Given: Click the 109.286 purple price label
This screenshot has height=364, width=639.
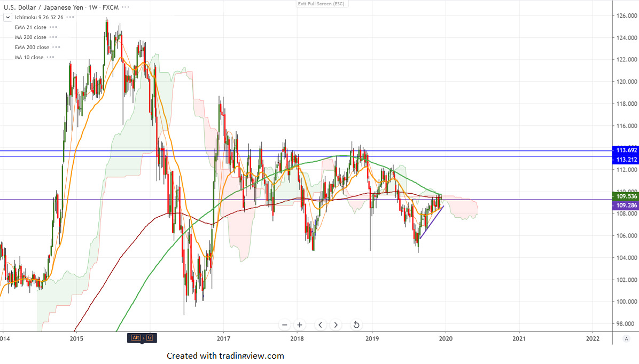Looking at the screenshot, I should 626,205.
